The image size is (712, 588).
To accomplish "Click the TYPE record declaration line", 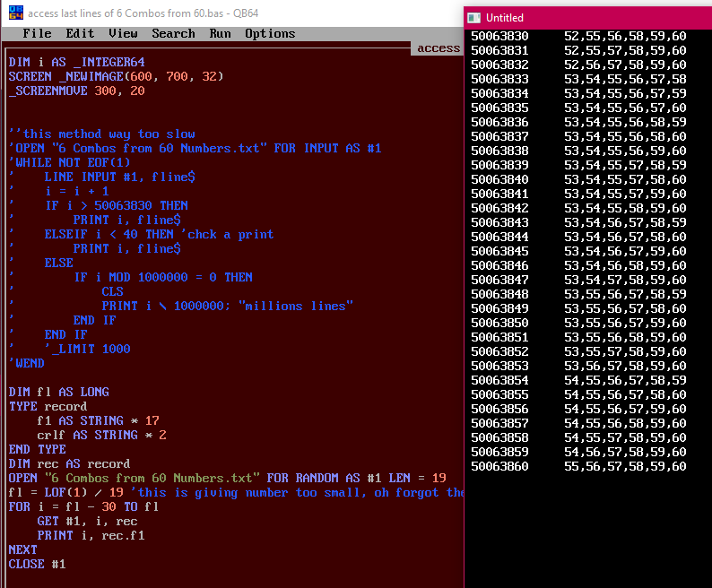I will coord(48,406).
